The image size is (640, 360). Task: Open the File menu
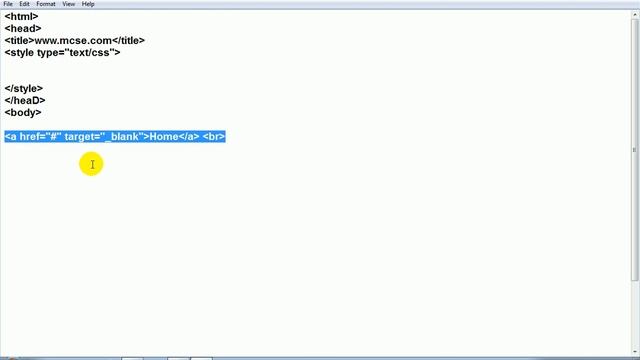[x=8, y=4]
